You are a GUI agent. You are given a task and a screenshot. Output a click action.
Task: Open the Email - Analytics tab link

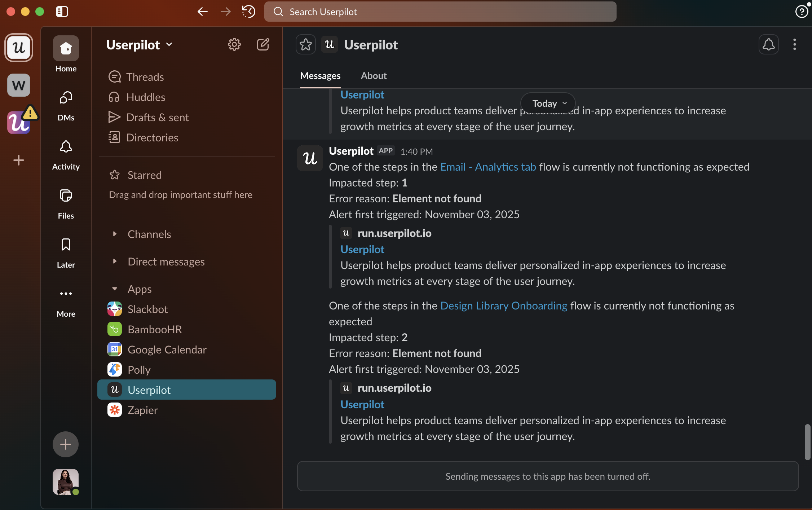click(488, 167)
